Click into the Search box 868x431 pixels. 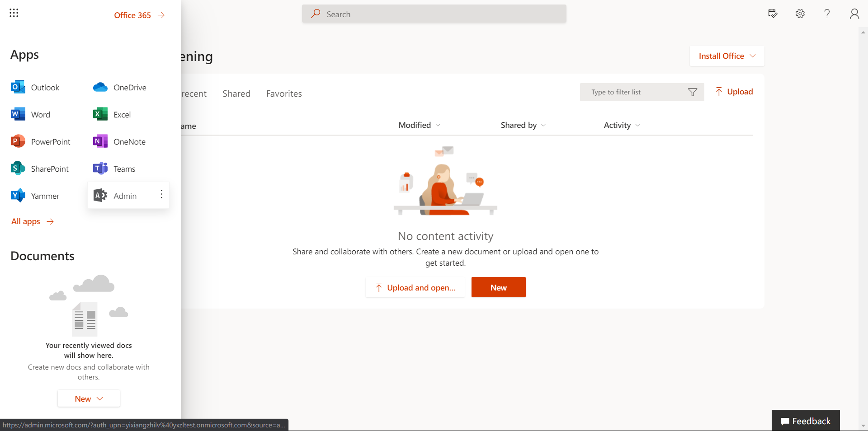[434, 14]
